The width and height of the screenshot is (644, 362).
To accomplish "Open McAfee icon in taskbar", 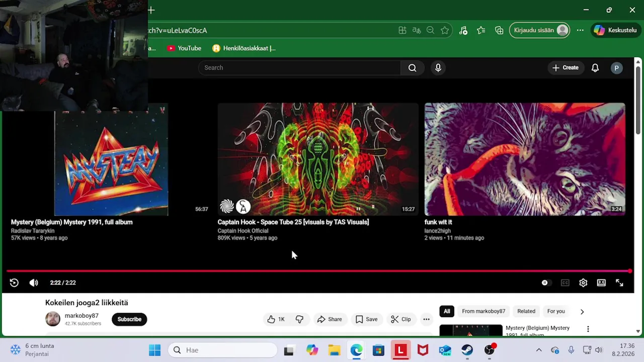I will 423,350.
